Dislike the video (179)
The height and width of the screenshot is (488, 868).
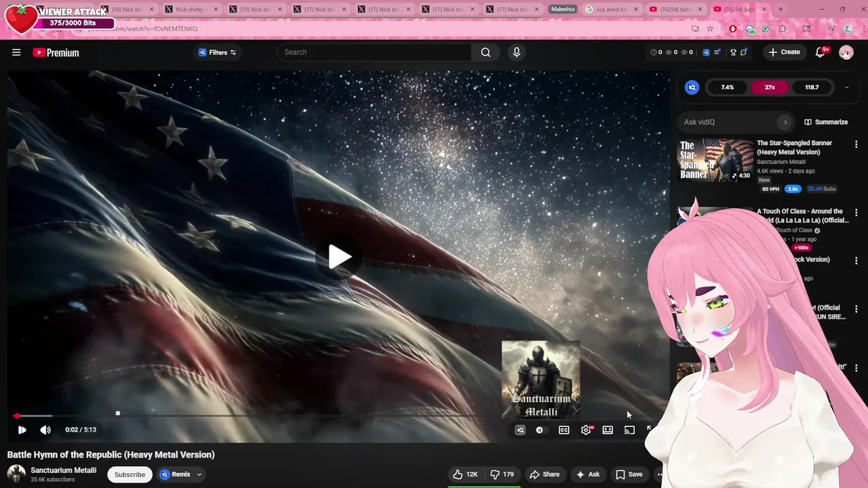pos(502,474)
